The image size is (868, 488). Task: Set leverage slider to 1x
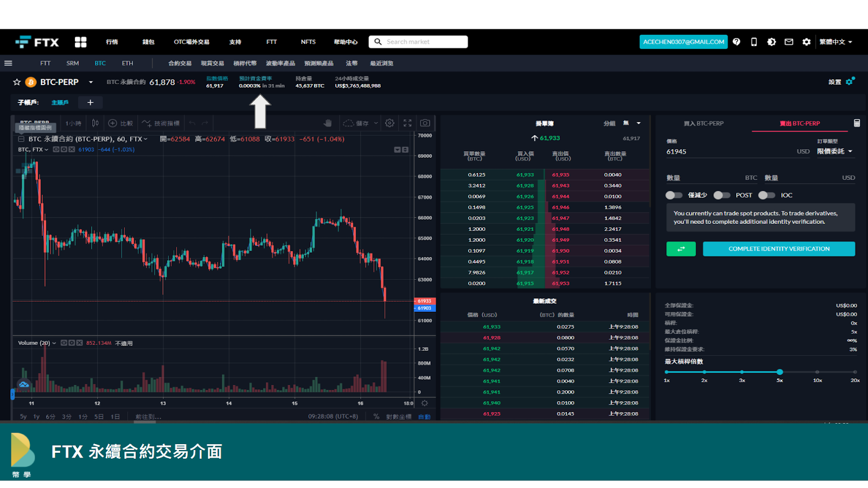(667, 372)
